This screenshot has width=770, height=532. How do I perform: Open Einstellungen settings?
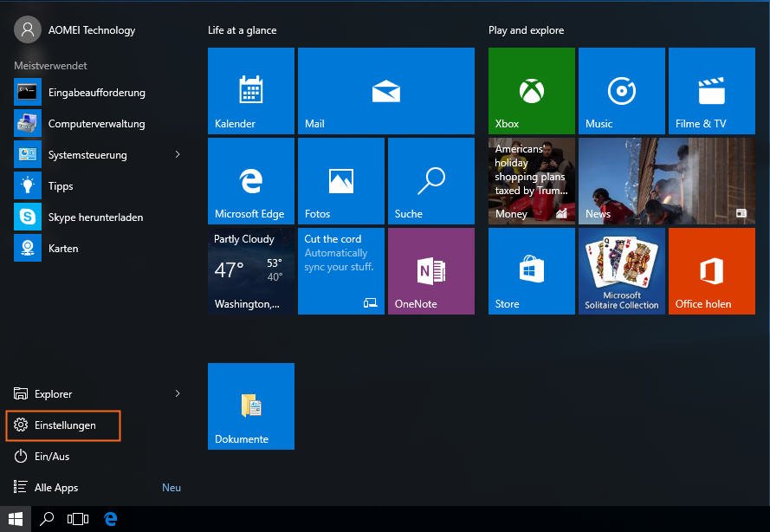click(x=64, y=425)
